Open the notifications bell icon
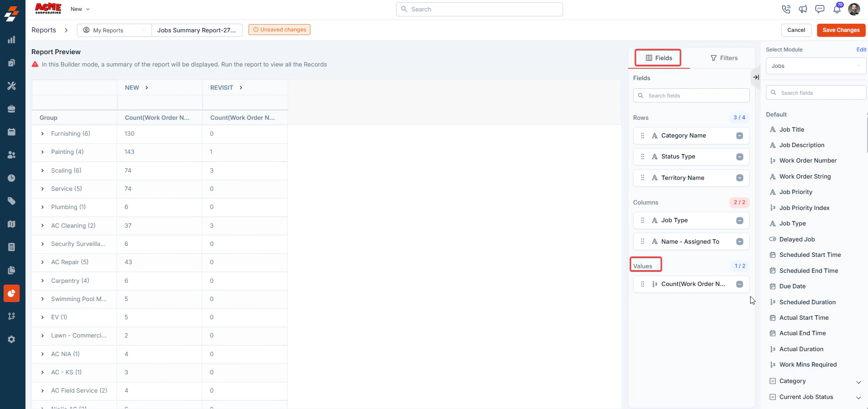The image size is (868, 409). click(837, 9)
